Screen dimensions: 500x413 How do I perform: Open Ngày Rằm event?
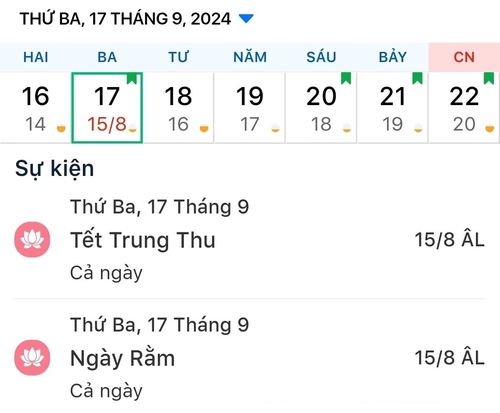point(250,358)
